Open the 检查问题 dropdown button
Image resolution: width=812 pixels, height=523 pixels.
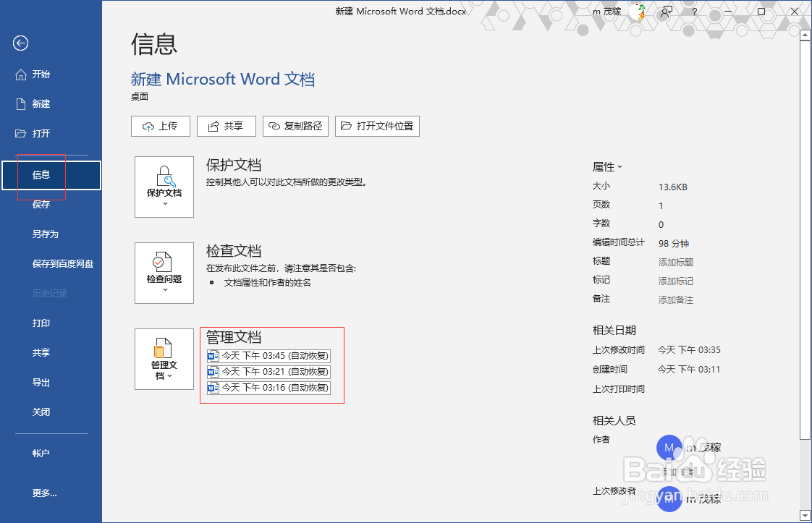(164, 273)
